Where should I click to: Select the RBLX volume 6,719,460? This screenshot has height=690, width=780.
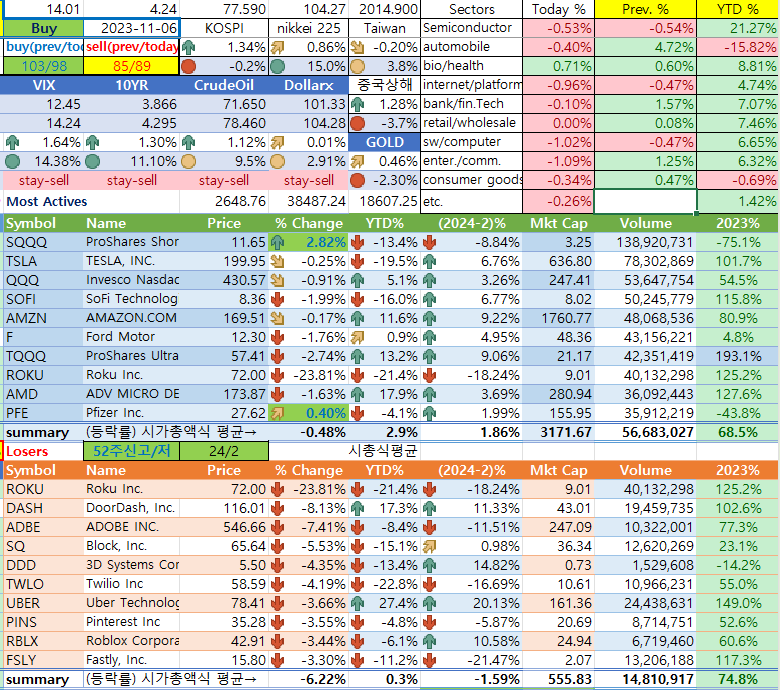click(645, 642)
